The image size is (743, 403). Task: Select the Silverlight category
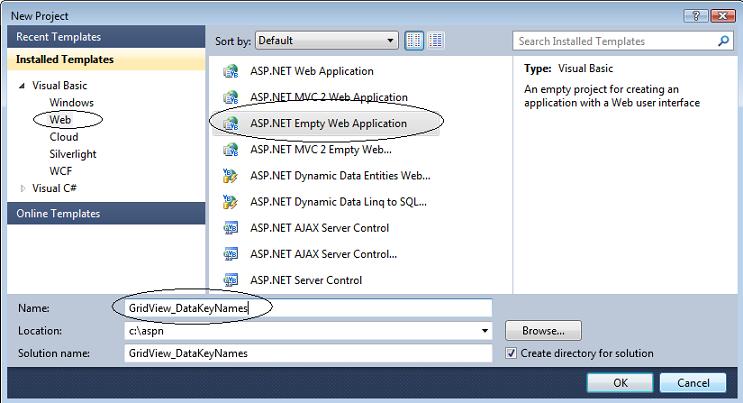point(72,154)
